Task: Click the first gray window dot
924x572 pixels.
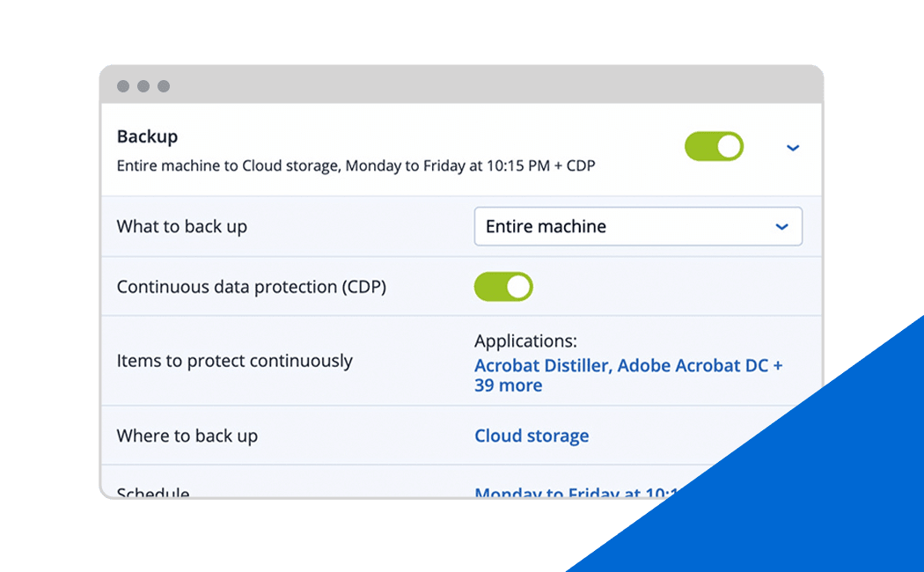Action: (x=123, y=86)
